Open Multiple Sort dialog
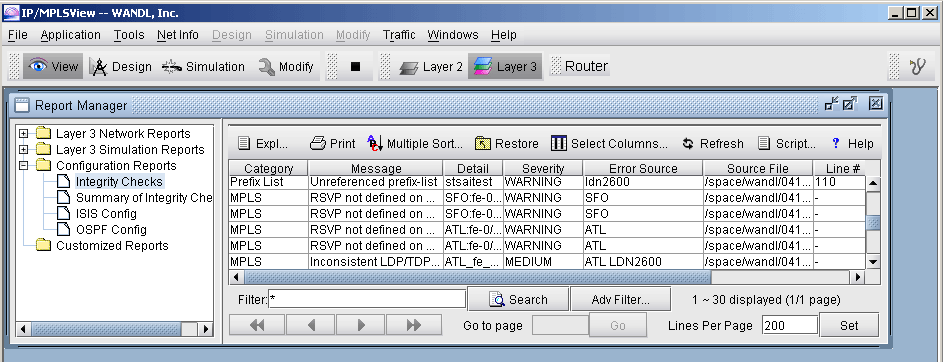 414,144
